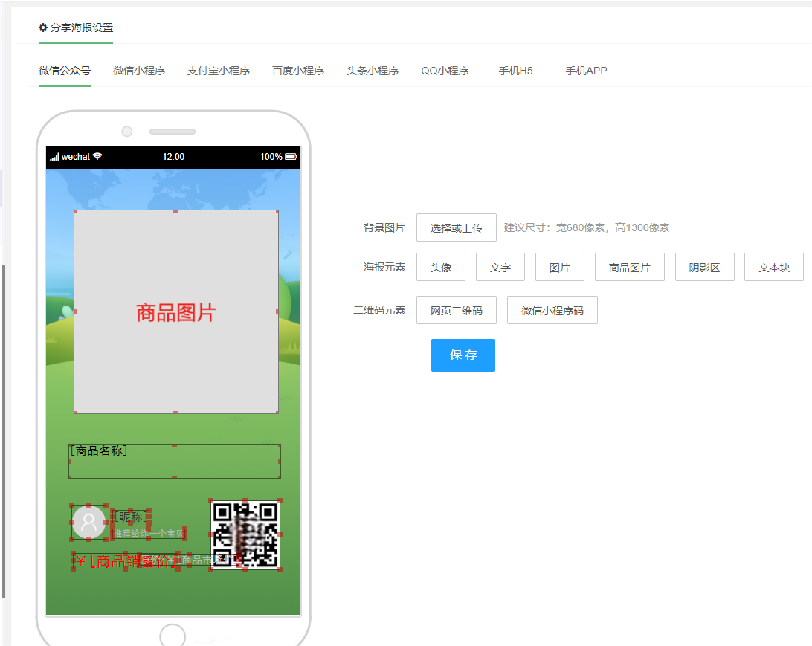
Task: Go to the 手机H5 tab
Action: click(515, 71)
